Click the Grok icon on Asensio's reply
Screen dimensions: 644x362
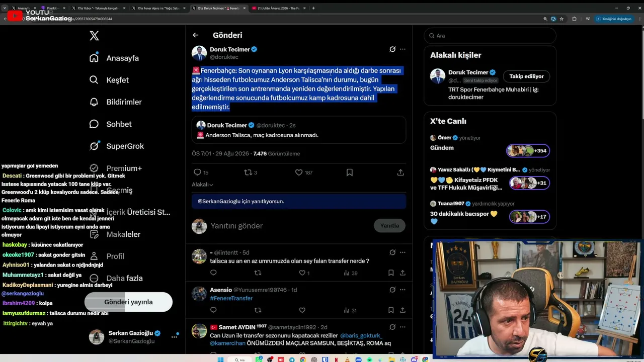(x=392, y=290)
